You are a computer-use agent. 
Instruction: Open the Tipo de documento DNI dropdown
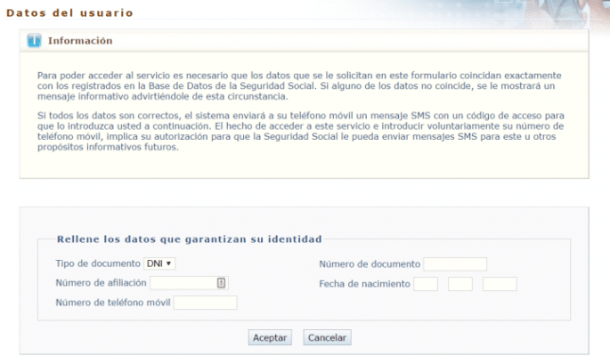pyautogui.click(x=159, y=263)
